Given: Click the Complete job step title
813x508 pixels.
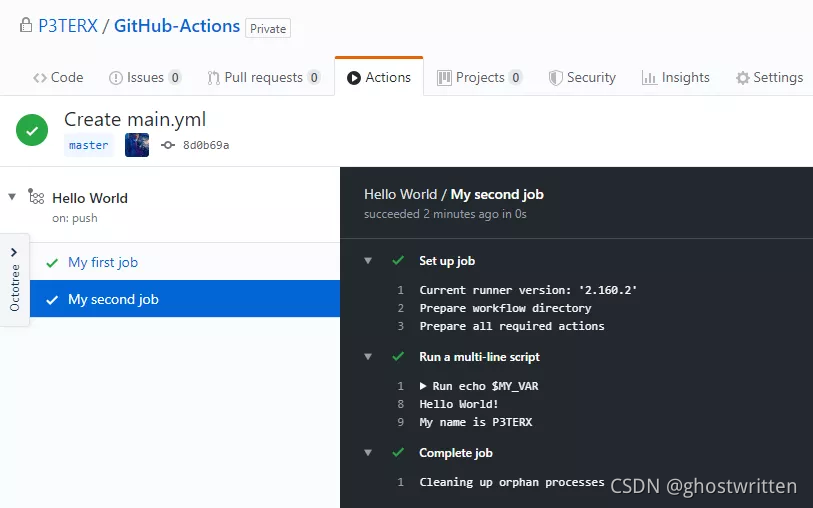Looking at the screenshot, I should [x=456, y=453].
